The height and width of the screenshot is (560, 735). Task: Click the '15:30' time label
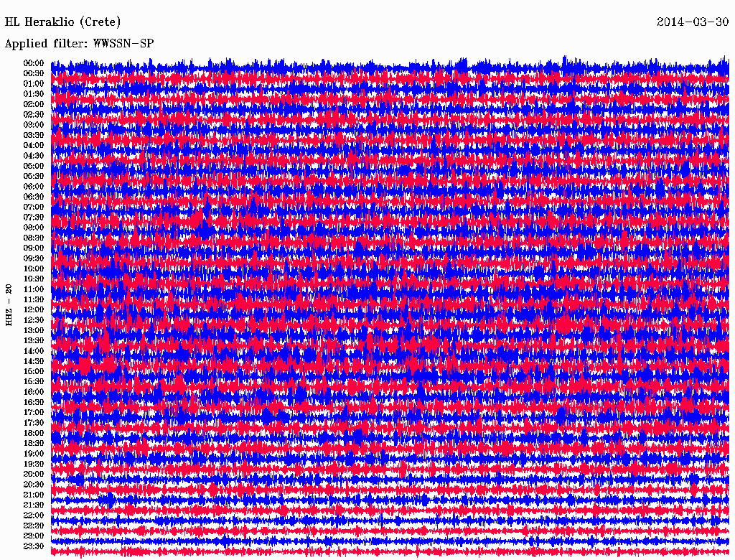(x=34, y=381)
